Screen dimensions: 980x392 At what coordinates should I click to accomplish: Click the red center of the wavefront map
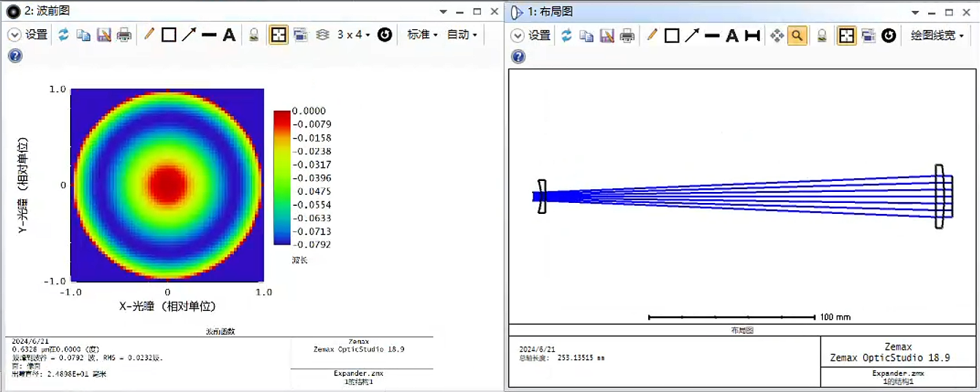tap(167, 184)
